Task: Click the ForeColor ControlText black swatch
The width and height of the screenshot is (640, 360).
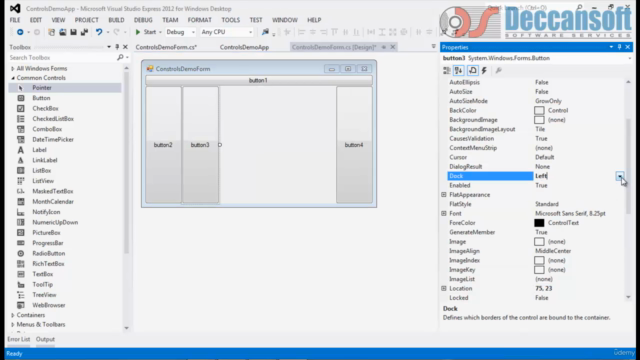Action: pos(539,223)
